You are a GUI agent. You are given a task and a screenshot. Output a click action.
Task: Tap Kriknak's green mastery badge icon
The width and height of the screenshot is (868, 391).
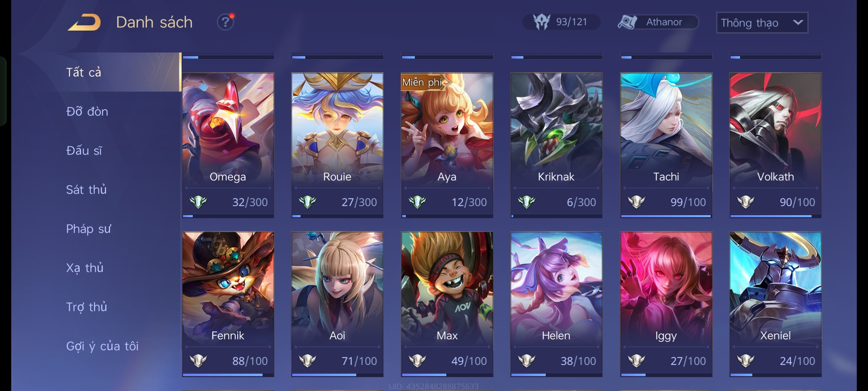[x=527, y=202]
